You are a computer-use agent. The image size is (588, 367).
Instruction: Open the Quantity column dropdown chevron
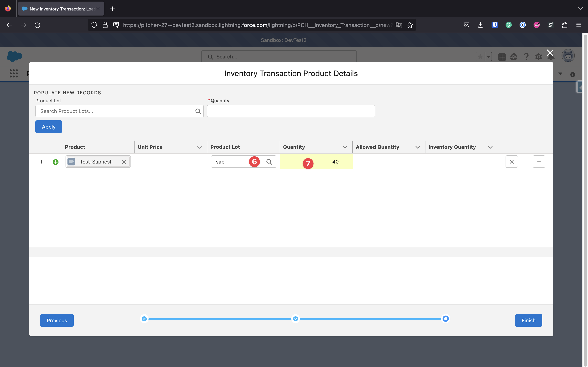(345, 147)
